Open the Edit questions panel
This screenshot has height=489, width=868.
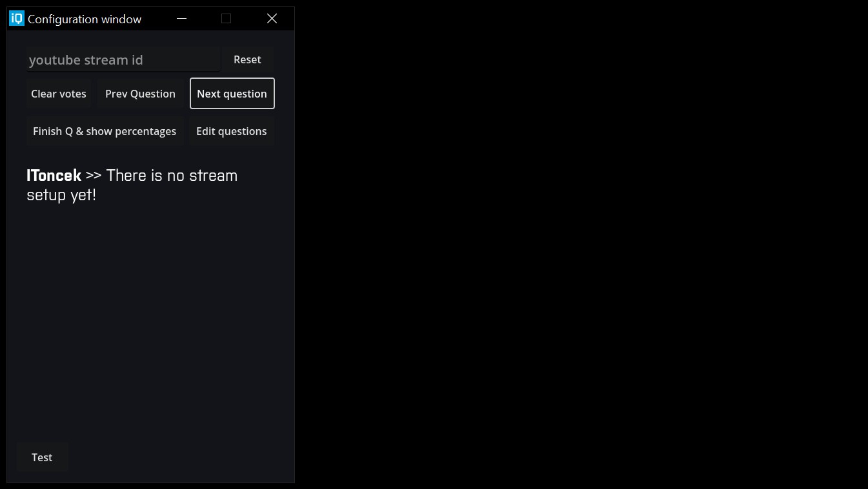(x=231, y=130)
